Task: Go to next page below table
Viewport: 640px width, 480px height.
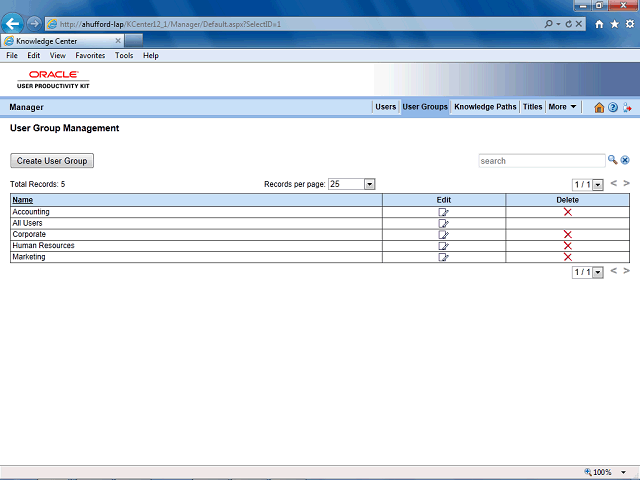Action: tap(627, 271)
